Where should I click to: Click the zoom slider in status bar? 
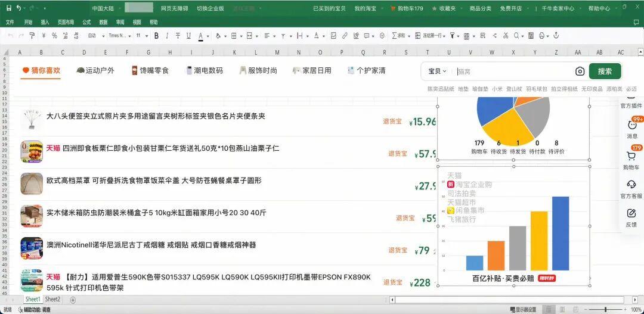click(x=605, y=309)
